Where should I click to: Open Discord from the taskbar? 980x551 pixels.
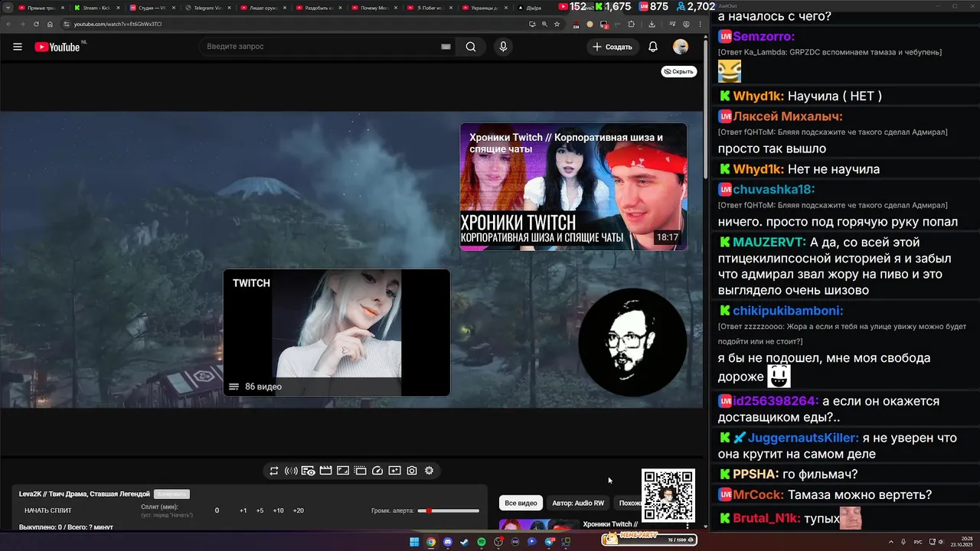(448, 542)
